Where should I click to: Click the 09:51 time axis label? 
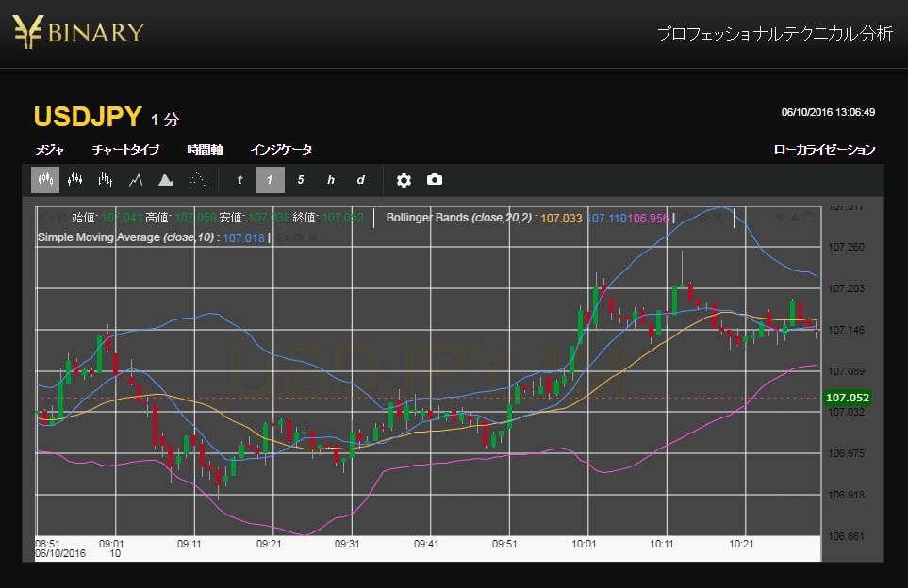point(504,544)
